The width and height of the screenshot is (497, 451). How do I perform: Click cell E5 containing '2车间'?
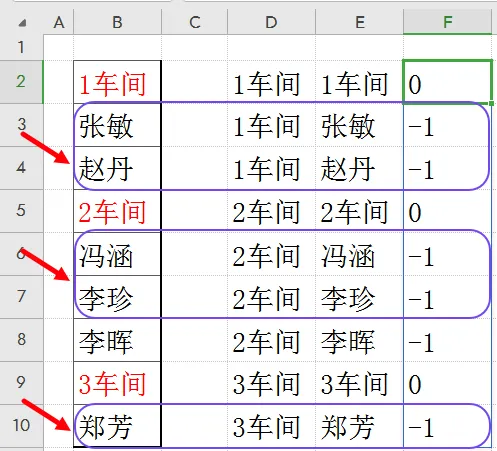[359, 211]
